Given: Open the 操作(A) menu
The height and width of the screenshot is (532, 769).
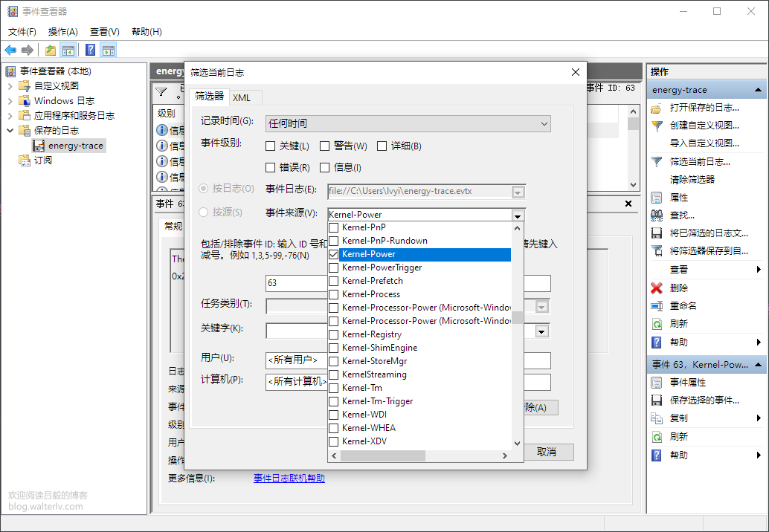Looking at the screenshot, I should coord(63,32).
